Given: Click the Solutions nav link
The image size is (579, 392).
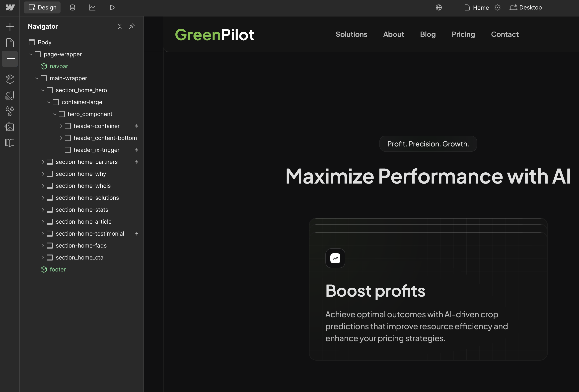Looking at the screenshot, I should (x=351, y=34).
